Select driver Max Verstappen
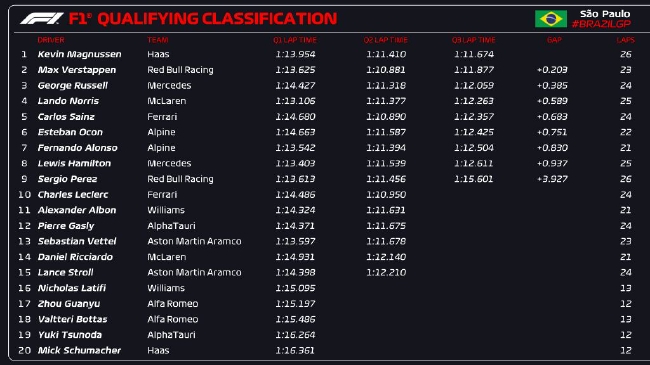Viewport: 650px width, 365px height. (77, 70)
